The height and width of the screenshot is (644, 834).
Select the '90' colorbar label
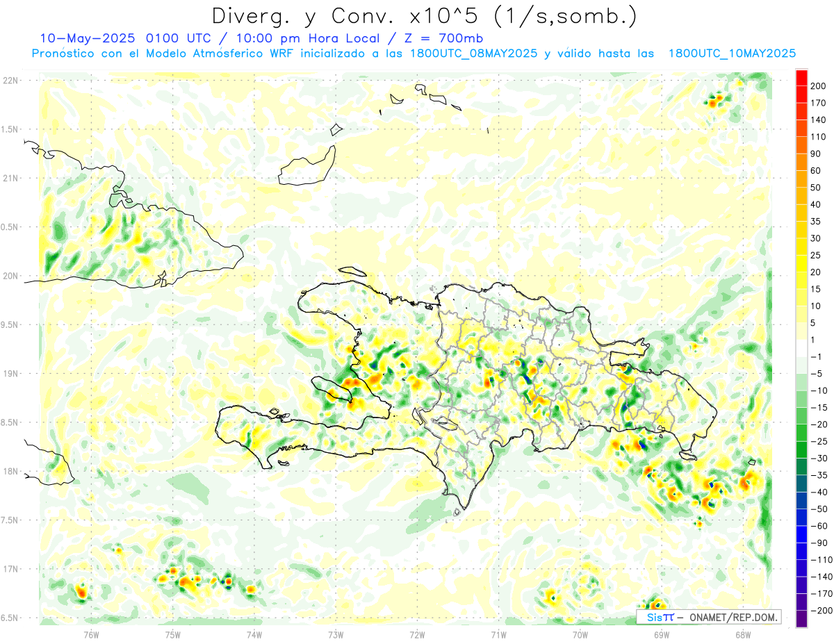coord(817,154)
